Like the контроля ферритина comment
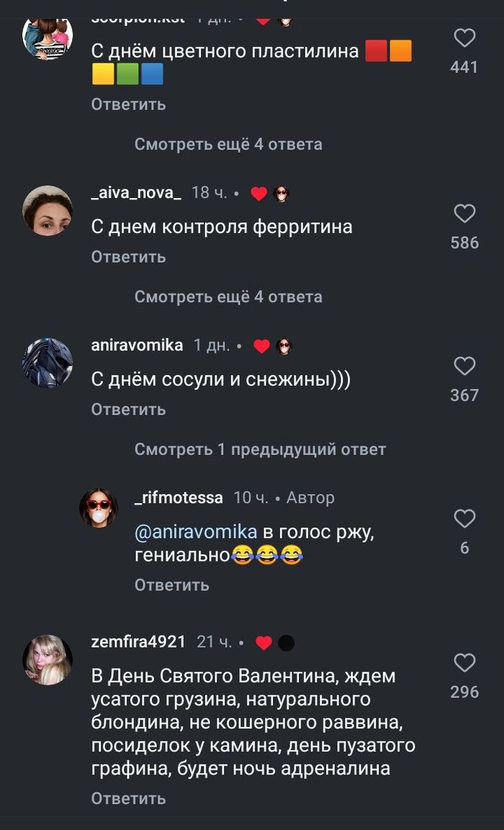The image size is (504, 830). pyautogui.click(x=464, y=214)
